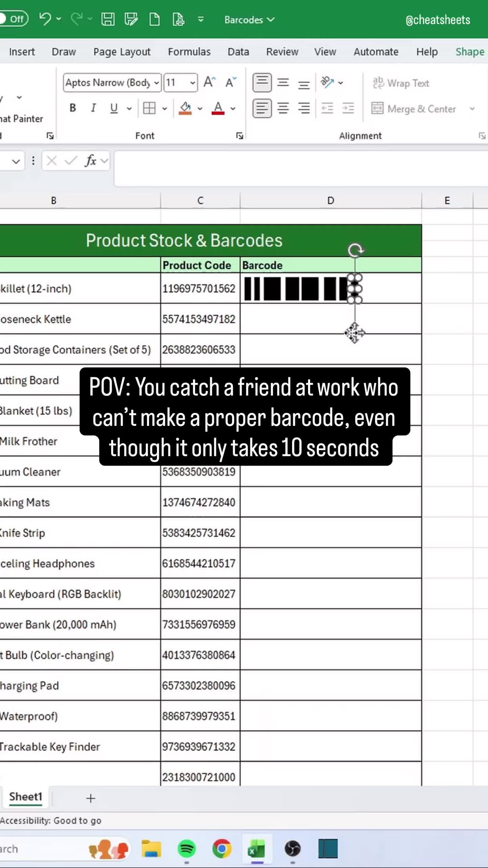
Task: Click the Wrap Text button
Action: pos(401,83)
